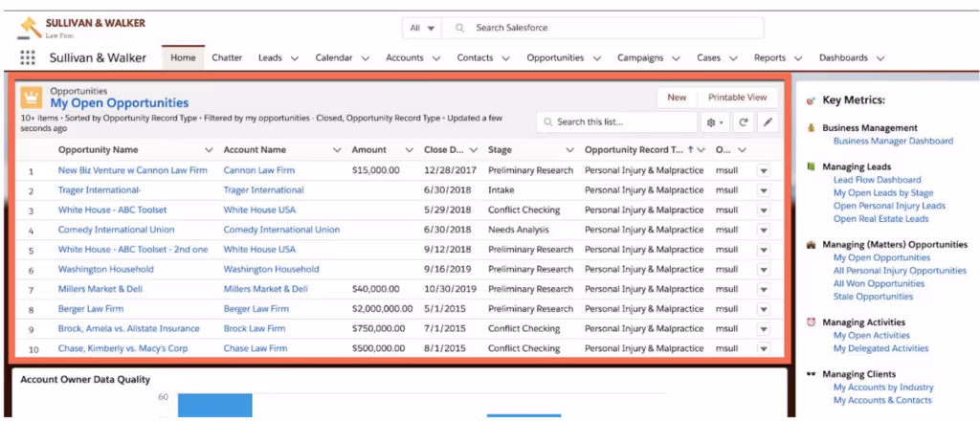Open row actions for Chase, Kimberly vs. Macy's
Viewport: 980px width, 421px height.
point(764,349)
